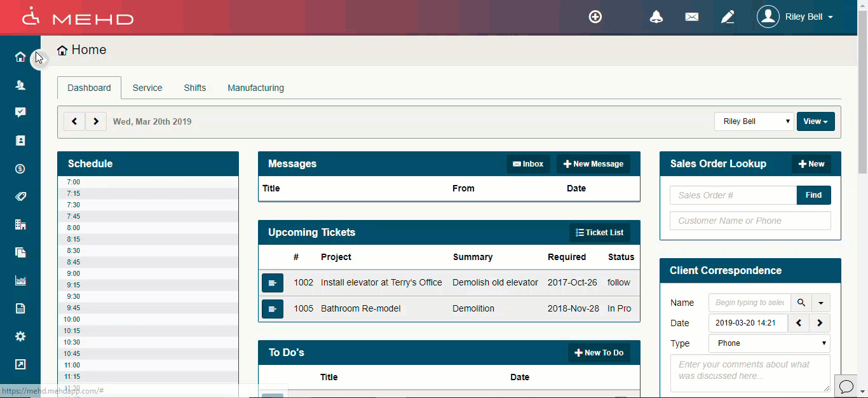Open the buildings icon in the sidebar
The width and height of the screenshot is (868, 398).
point(20,225)
